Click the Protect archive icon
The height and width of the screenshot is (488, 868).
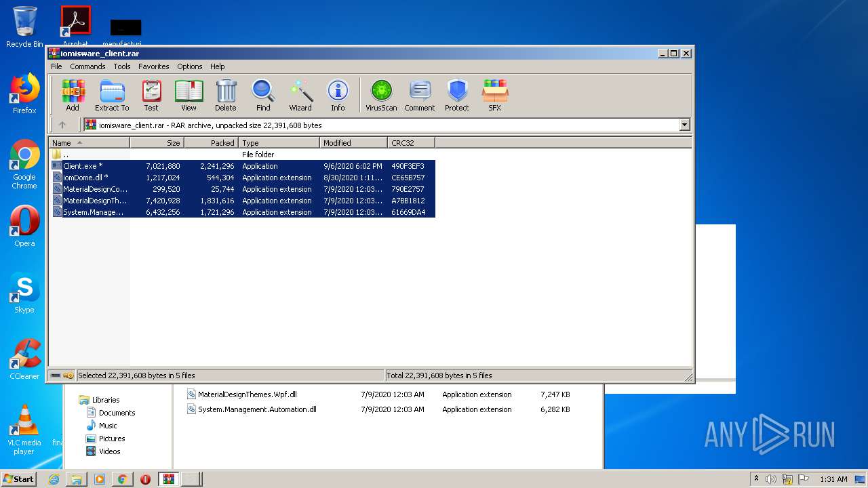point(457,96)
